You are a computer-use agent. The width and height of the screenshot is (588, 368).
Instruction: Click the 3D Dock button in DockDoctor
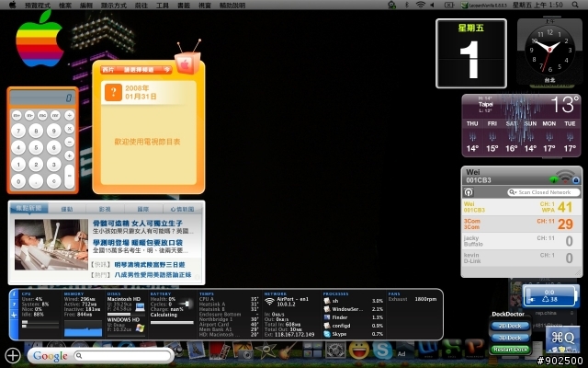(x=510, y=338)
